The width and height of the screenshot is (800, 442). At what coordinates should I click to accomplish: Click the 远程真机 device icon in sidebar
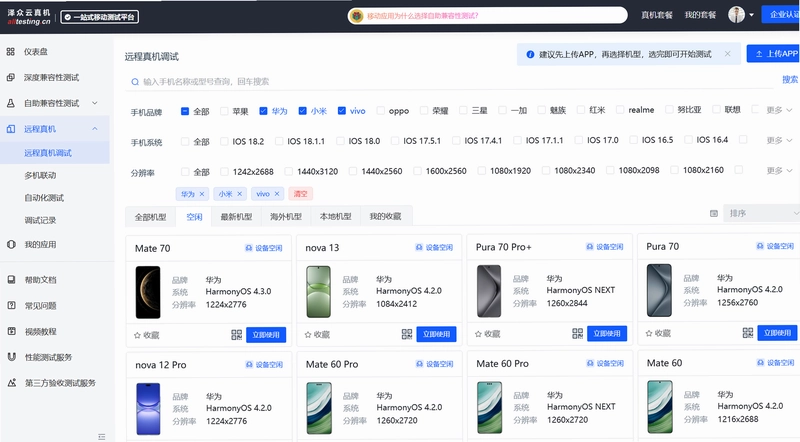pyautogui.click(x=10, y=129)
